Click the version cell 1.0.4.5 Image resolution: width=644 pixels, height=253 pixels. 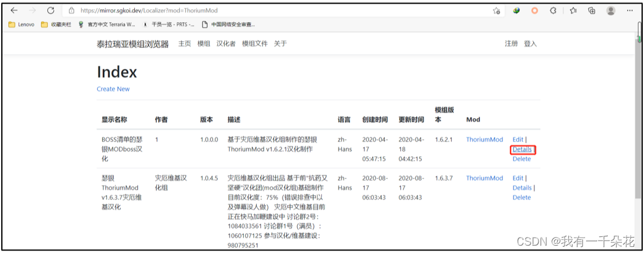(209, 179)
